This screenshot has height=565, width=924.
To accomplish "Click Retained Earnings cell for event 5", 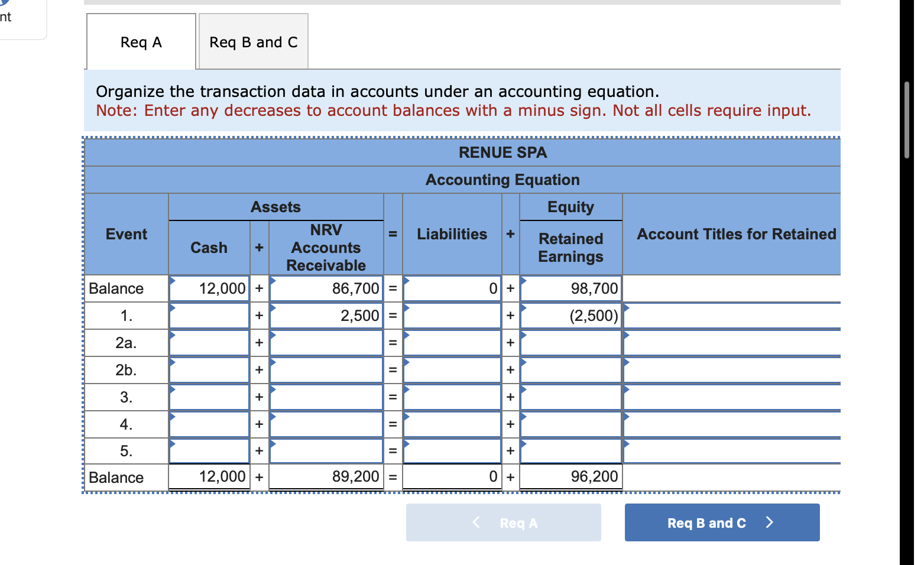I will click(571, 451).
